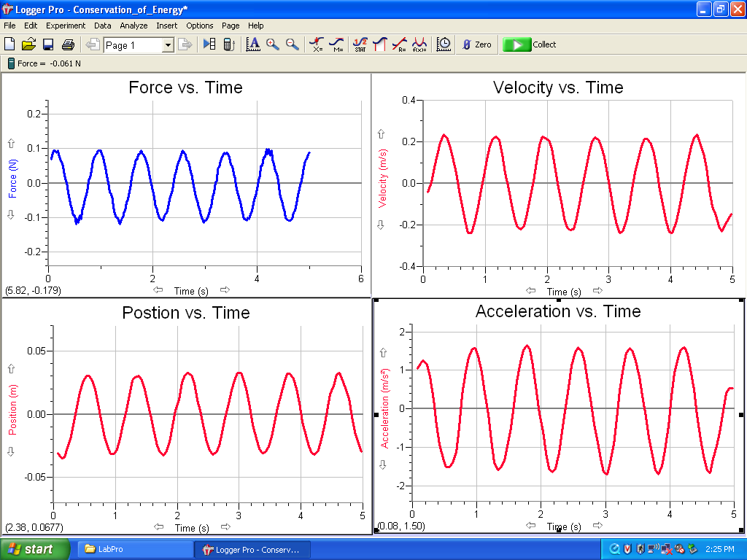Viewport: 747px width, 560px height.
Task: Click the Statistics (STAT) icon
Action: [x=360, y=44]
